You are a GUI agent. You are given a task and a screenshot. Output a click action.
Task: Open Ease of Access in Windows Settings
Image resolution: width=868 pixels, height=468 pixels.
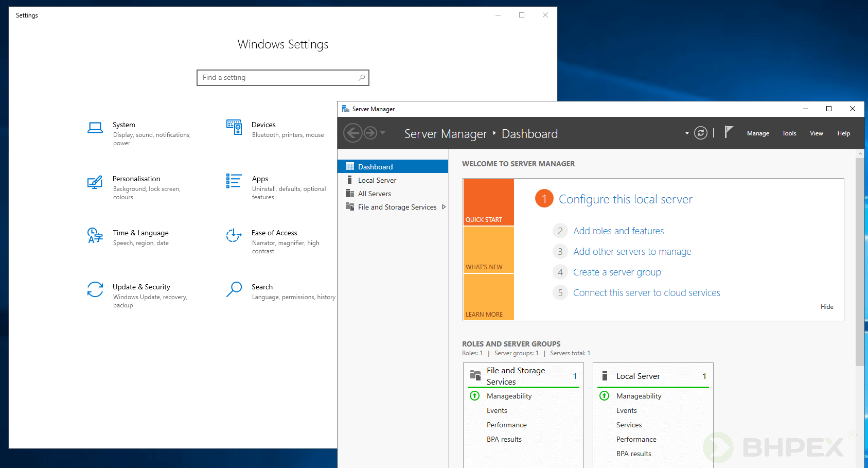(x=274, y=241)
